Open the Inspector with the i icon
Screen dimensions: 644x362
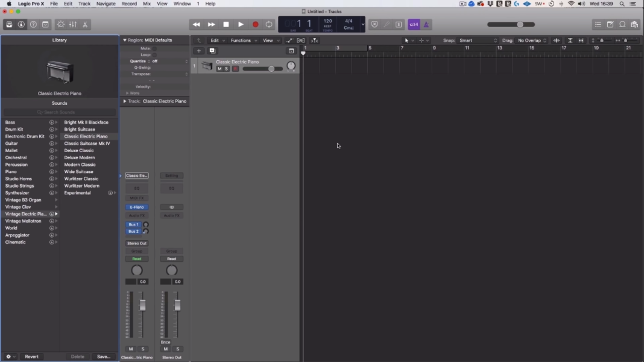(21, 24)
